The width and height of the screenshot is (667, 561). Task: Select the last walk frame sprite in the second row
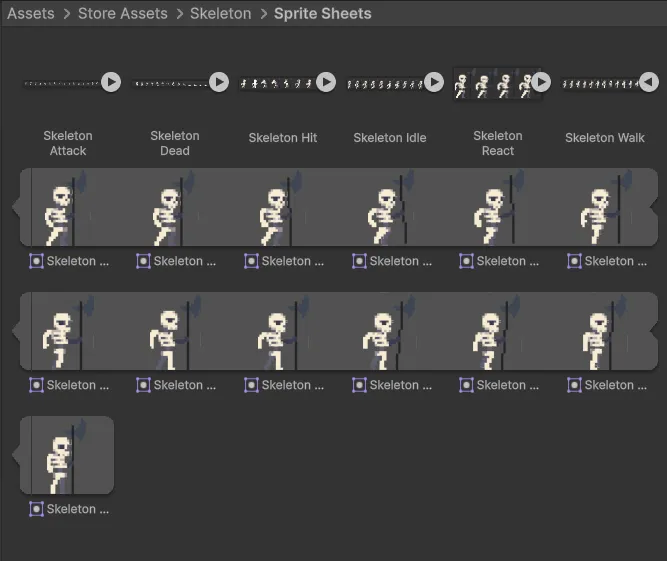606,331
